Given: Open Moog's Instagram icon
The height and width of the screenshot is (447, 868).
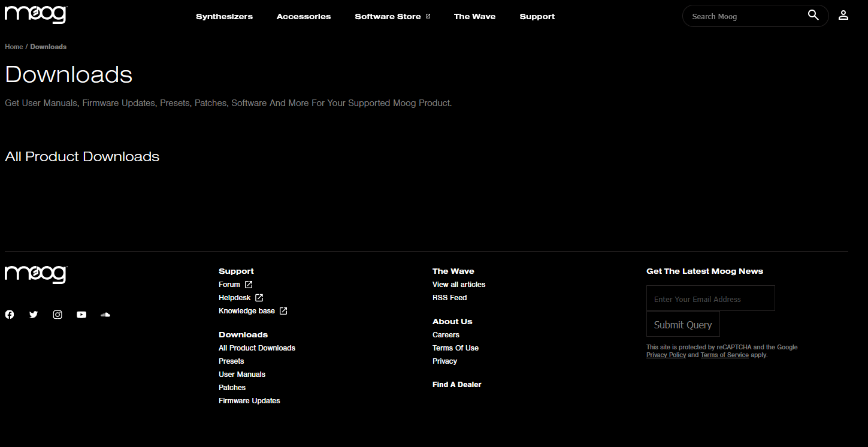Looking at the screenshot, I should tap(58, 315).
